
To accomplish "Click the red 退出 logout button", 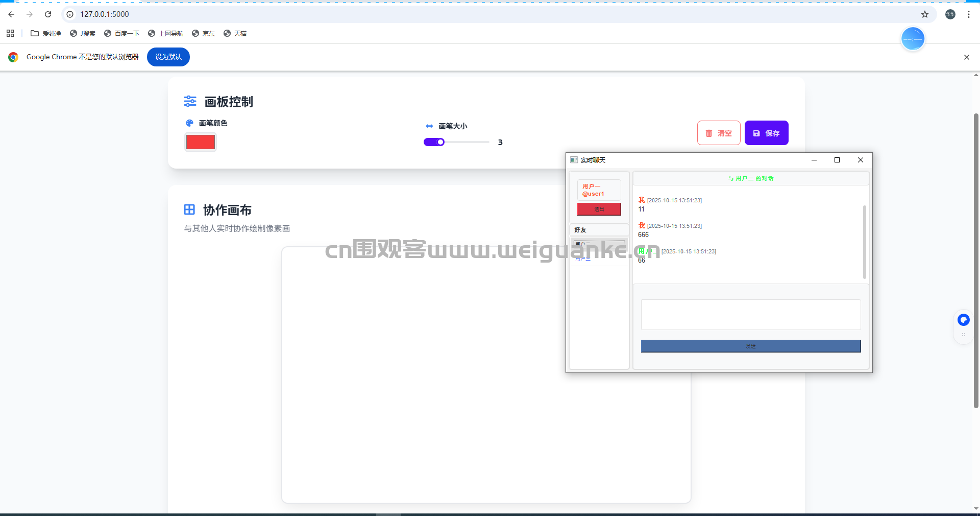I will click(x=599, y=209).
